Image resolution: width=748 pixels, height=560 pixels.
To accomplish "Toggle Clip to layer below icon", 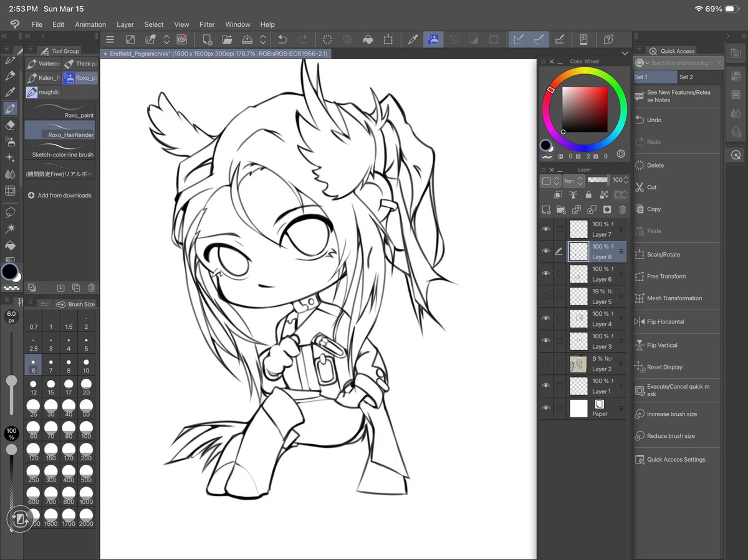I will point(558,195).
